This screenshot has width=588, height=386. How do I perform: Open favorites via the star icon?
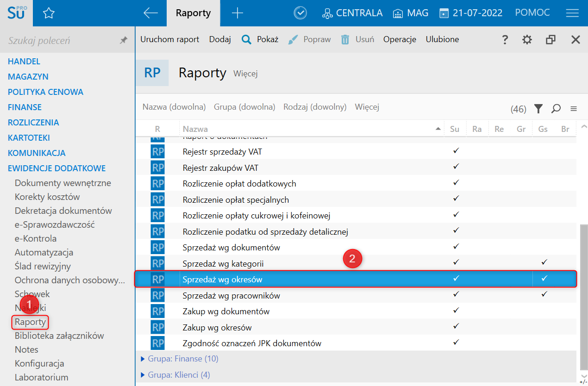click(x=49, y=13)
